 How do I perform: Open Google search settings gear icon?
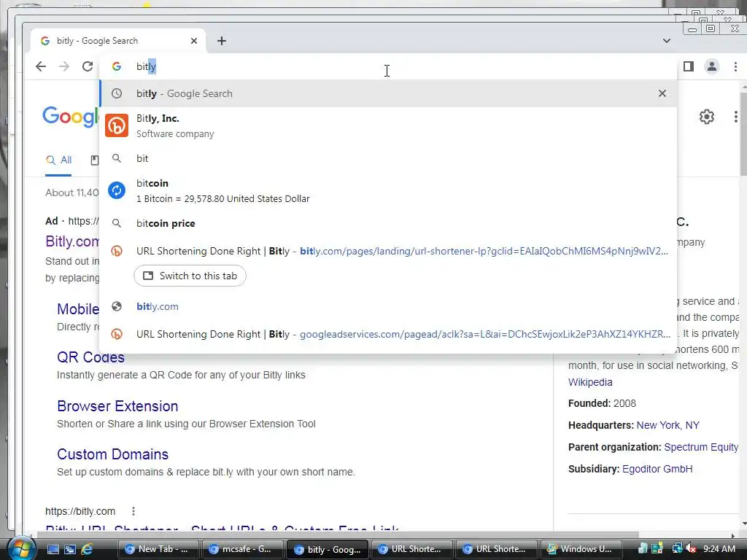click(x=706, y=117)
